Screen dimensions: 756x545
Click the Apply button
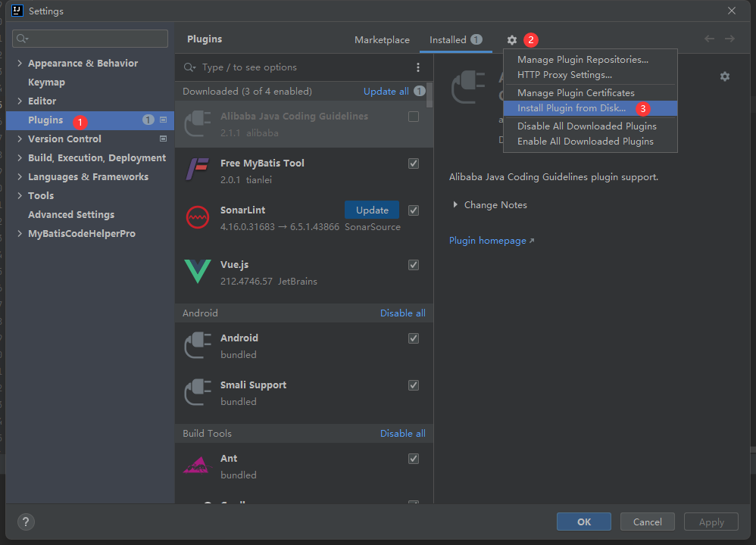pos(711,522)
